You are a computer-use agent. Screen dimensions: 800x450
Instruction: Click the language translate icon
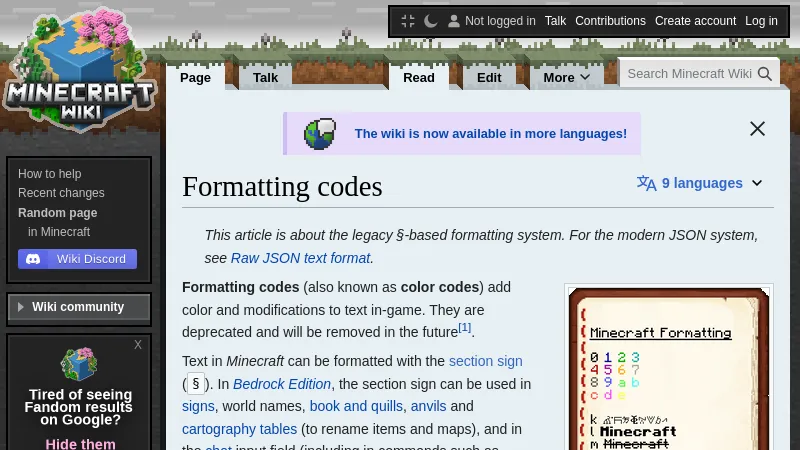click(647, 183)
